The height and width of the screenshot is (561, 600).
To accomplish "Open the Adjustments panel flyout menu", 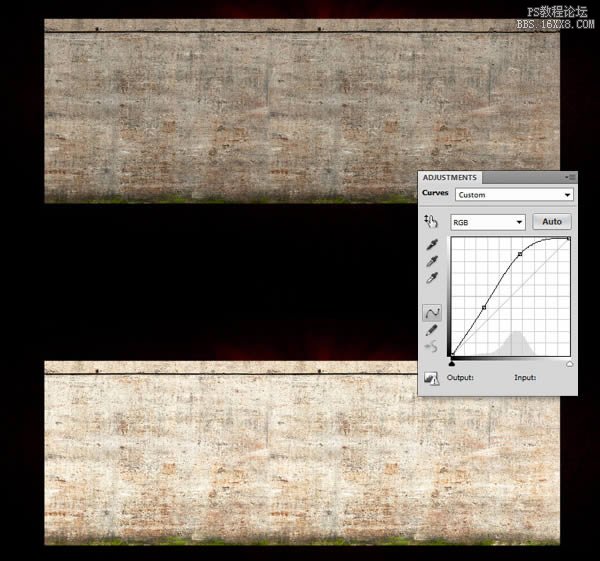I will pos(570,177).
